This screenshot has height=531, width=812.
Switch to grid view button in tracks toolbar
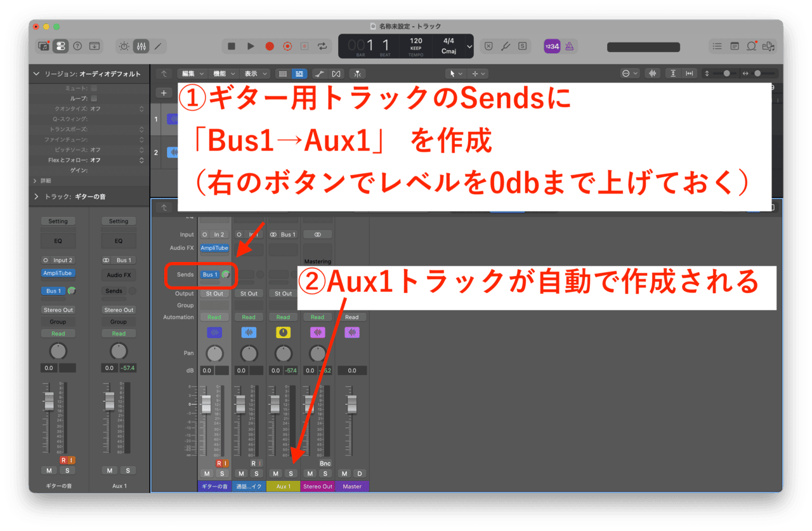283,74
